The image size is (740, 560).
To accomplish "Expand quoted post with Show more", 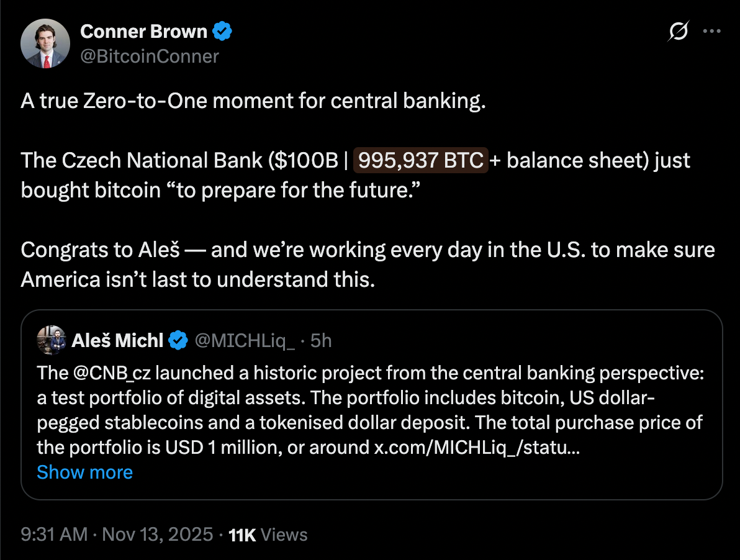I will pyautogui.click(x=84, y=472).
